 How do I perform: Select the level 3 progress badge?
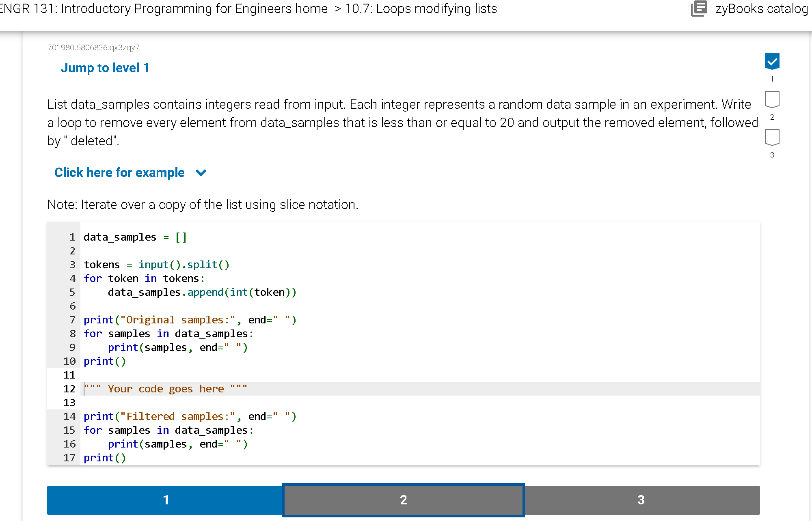(x=772, y=137)
